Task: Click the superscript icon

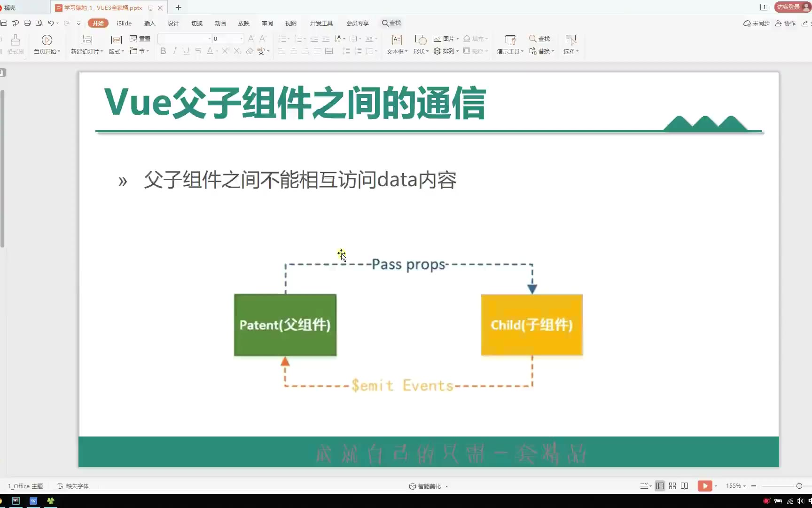Action: pos(226,51)
